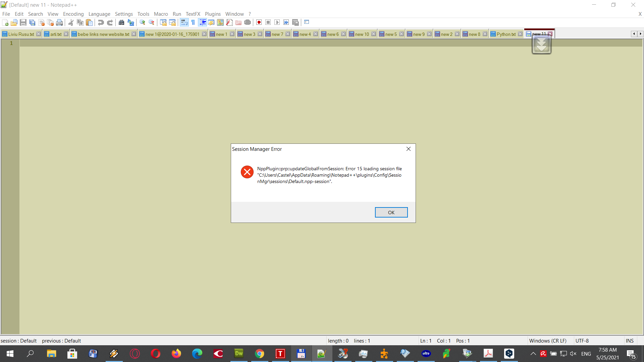This screenshot has height=362, width=644.
Task: Close the Session Manager Error dialog
Action: [408, 149]
